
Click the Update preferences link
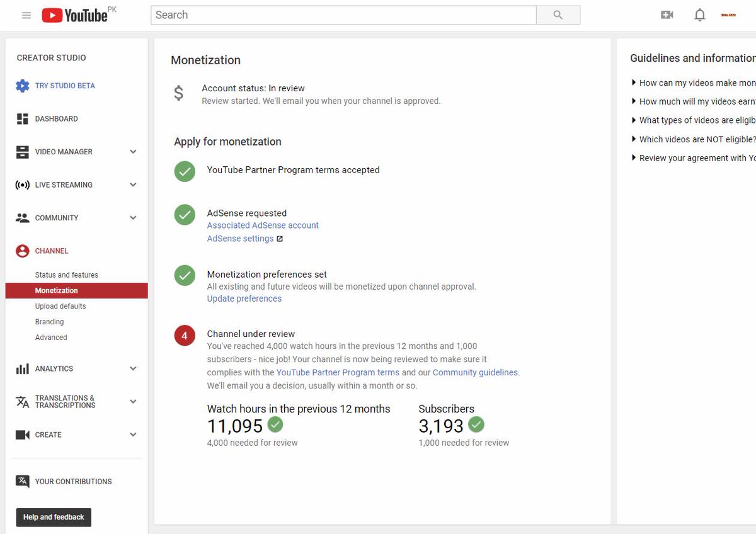tap(244, 299)
